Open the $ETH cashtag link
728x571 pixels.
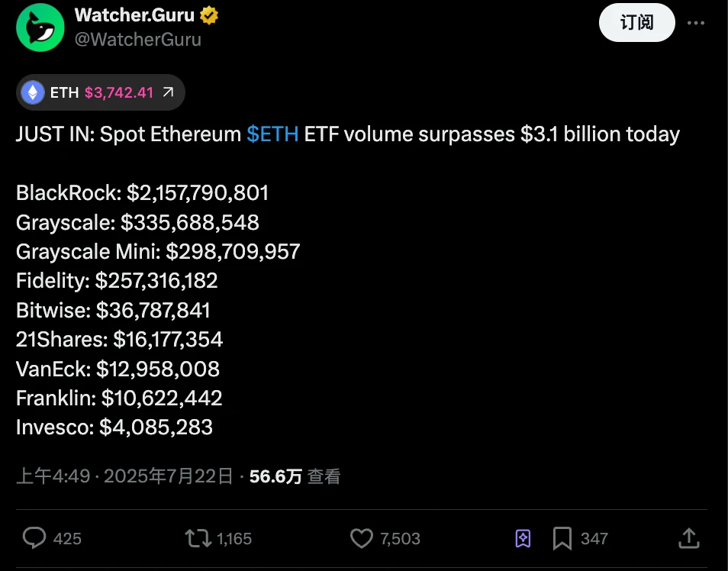pyautogui.click(x=271, y=134)
